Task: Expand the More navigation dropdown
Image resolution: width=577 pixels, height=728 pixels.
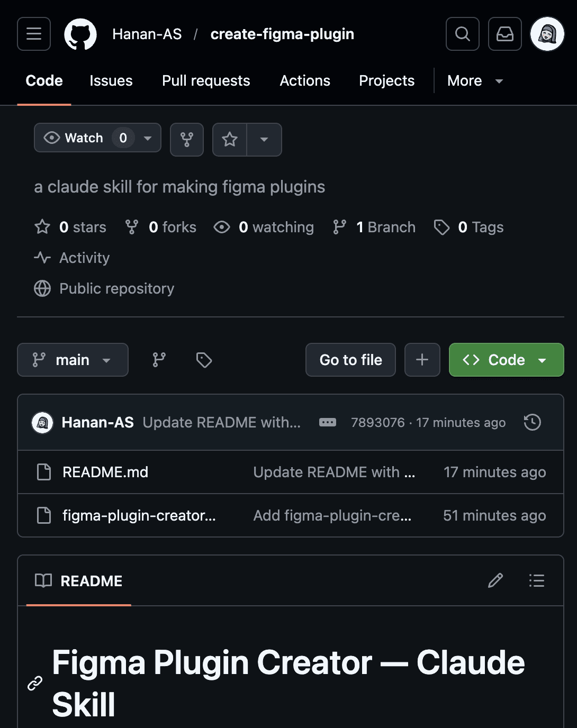Action: (475, 81)
